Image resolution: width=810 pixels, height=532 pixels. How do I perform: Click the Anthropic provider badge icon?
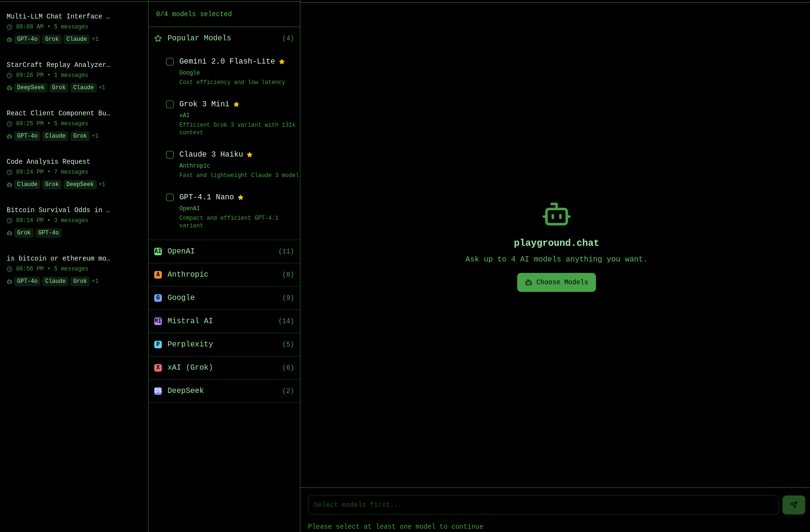(158, 275)
